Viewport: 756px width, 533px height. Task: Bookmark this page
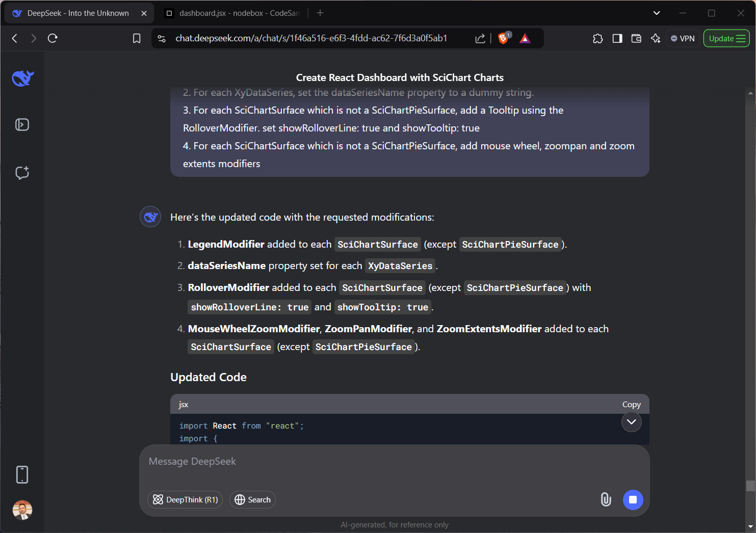(137, 38)
